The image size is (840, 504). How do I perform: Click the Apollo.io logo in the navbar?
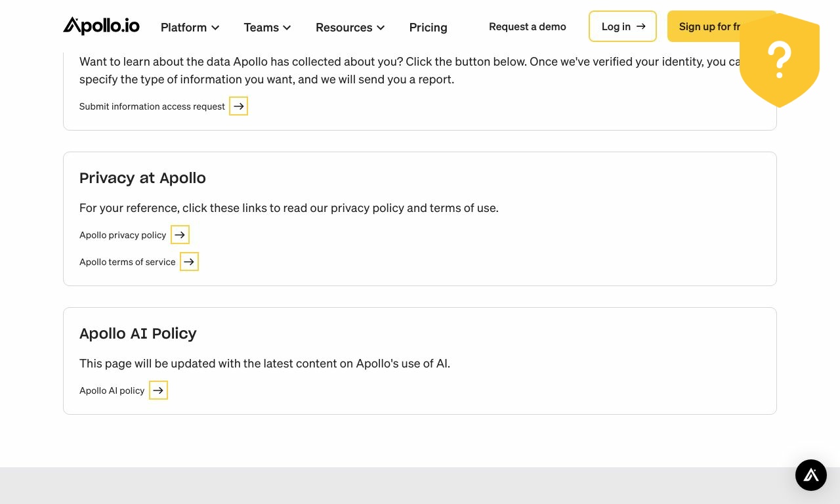pyautogui.click(x=101, y=26)
